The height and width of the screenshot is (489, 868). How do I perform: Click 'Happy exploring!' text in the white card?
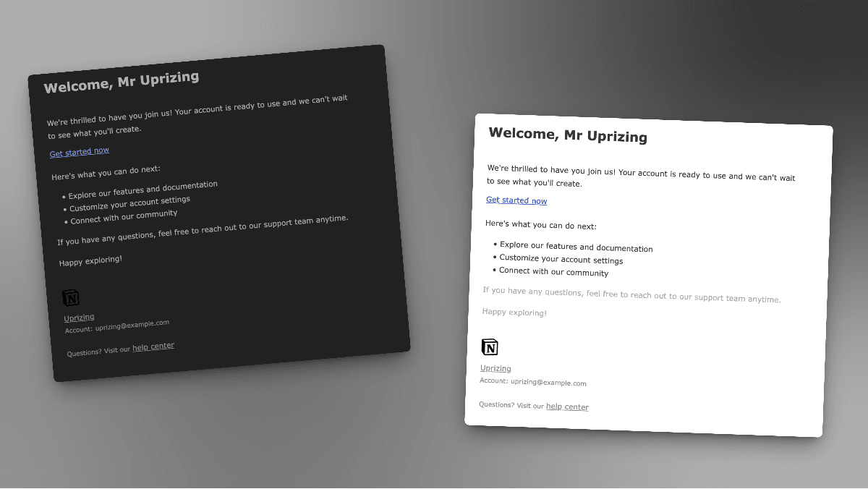514,312
